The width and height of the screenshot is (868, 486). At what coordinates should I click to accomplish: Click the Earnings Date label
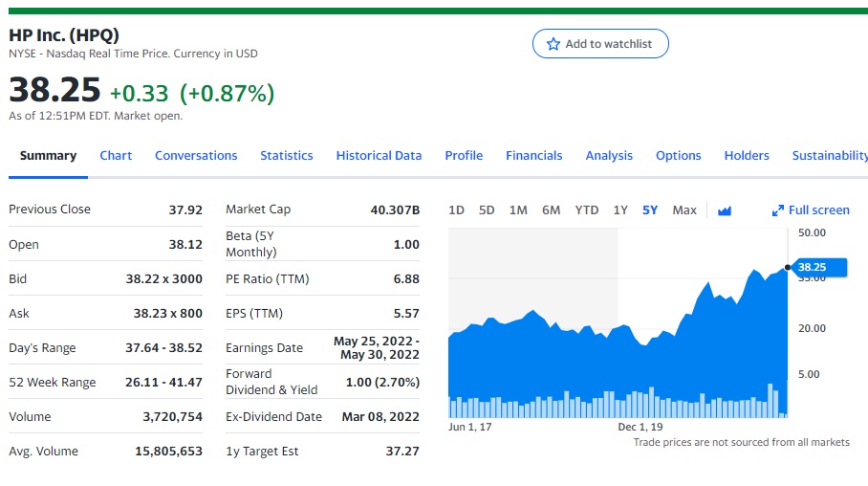coord(264,348)
